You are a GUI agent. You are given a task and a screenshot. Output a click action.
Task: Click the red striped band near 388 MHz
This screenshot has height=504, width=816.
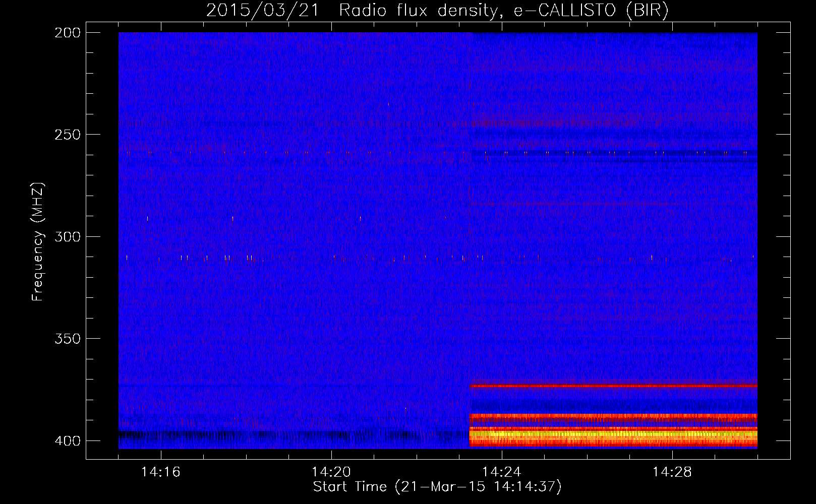coord(613,418)
